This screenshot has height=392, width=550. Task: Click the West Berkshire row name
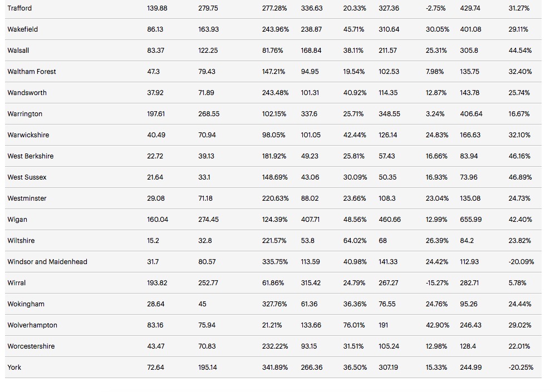[x=31, y=156]
